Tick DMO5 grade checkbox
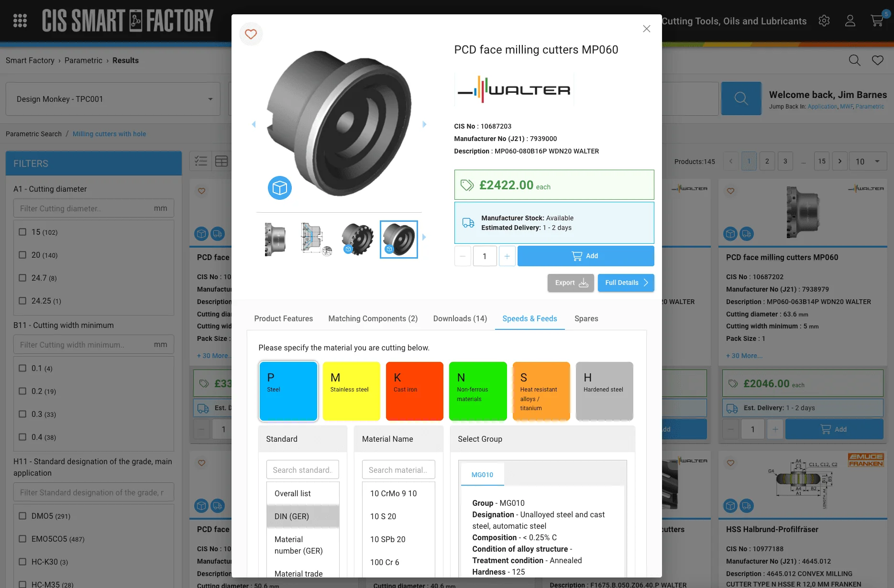Image resolution: width=894 pixels, height=588 pixels. [22, 516]
